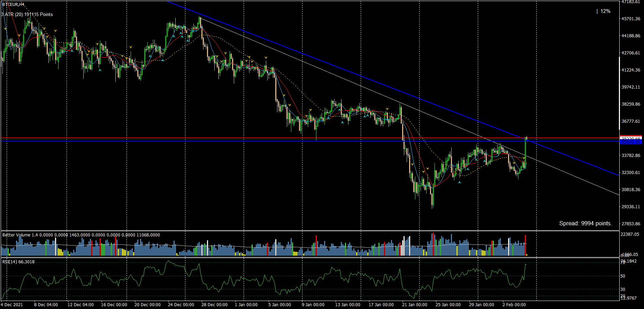Viewport: 644px width, 309px height.
Task: Click price axis label 30818.36
Action: pyautogui.click(x=631, y=190)
